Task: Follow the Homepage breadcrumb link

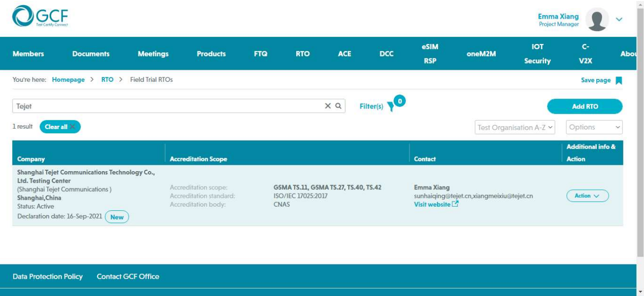Action: [x=68, y=80]
